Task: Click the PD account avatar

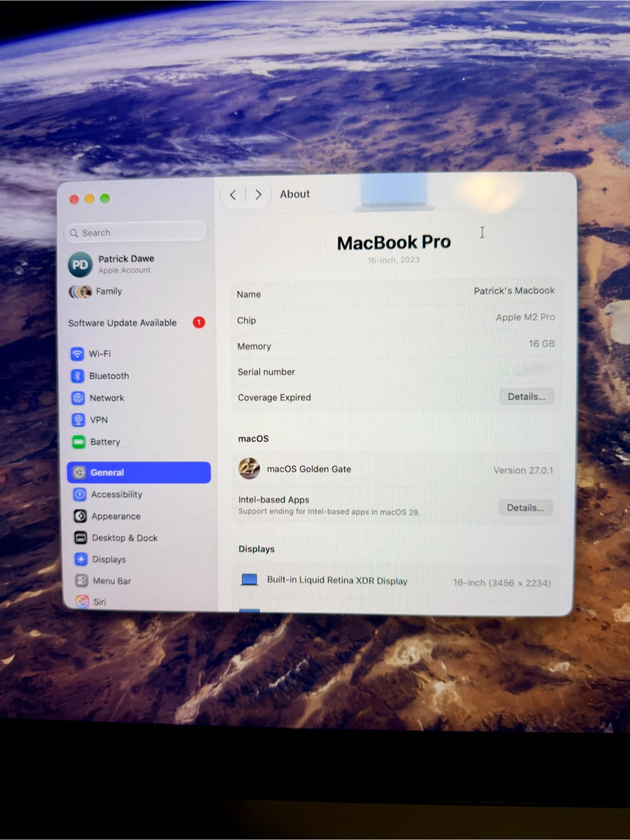Action: pyautogui.click(x=80, y=264)
